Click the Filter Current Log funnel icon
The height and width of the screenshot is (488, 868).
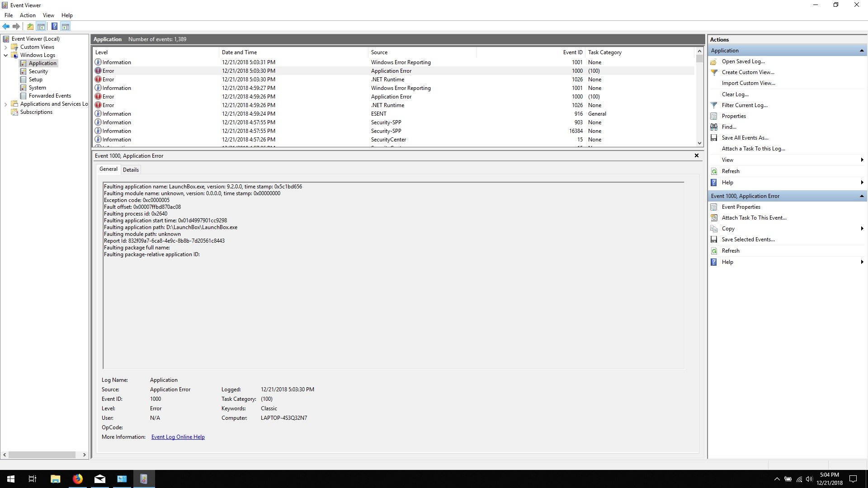click(x=714, y=105)
